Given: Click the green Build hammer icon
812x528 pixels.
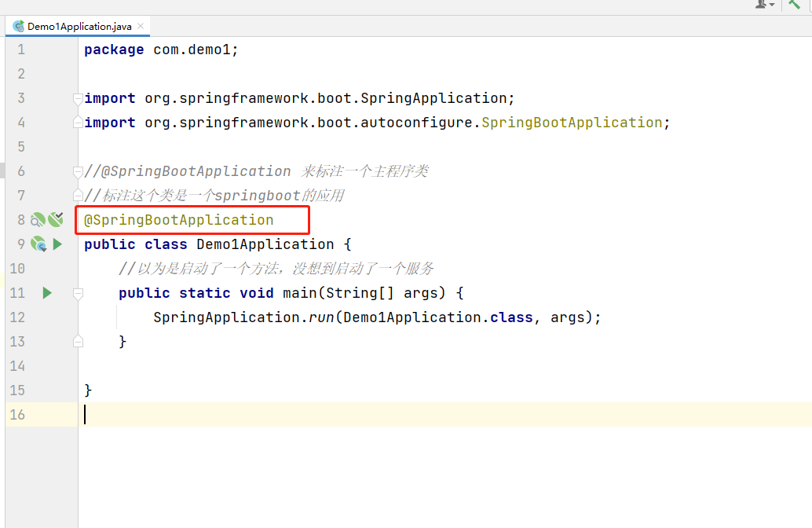Looking at the screenshot, I should coord(794,5).
